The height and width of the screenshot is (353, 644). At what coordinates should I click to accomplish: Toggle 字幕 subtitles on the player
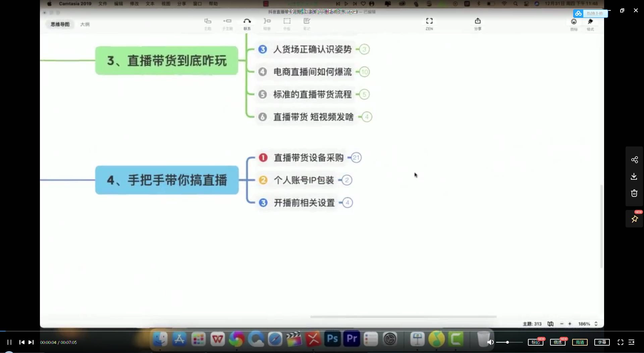tap(602, 342)
